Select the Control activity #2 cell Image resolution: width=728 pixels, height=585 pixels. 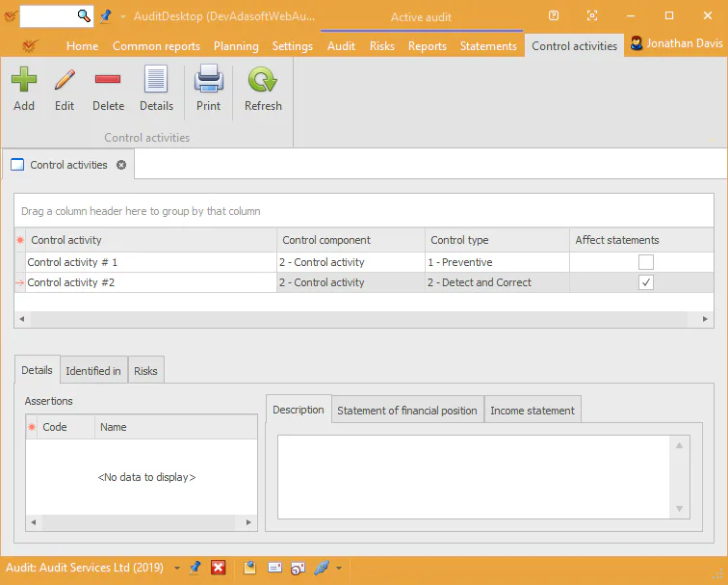(x=151, y=282)
